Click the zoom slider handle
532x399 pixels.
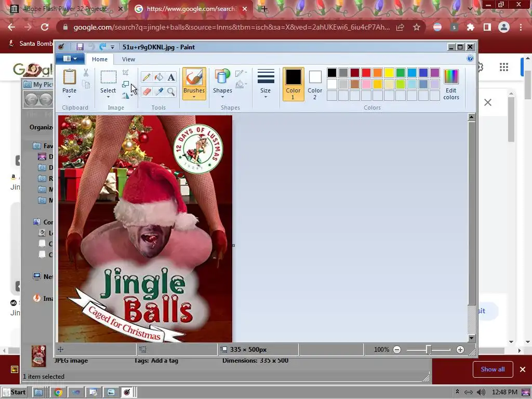pos(429,350)
